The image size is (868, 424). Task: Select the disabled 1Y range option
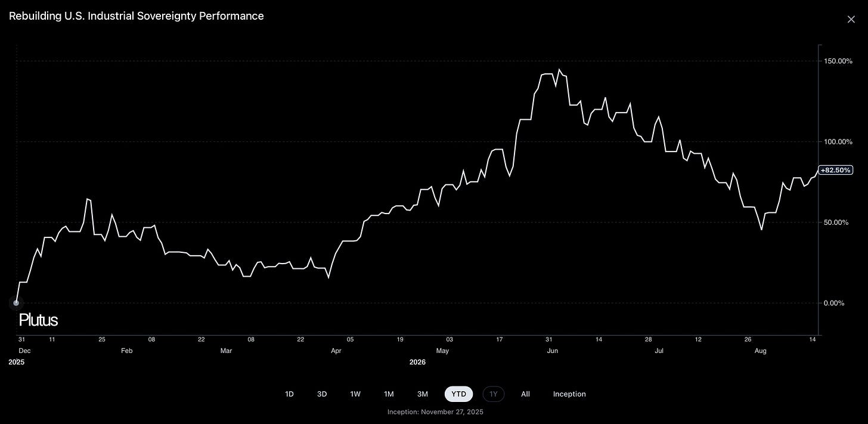[493, 394]
